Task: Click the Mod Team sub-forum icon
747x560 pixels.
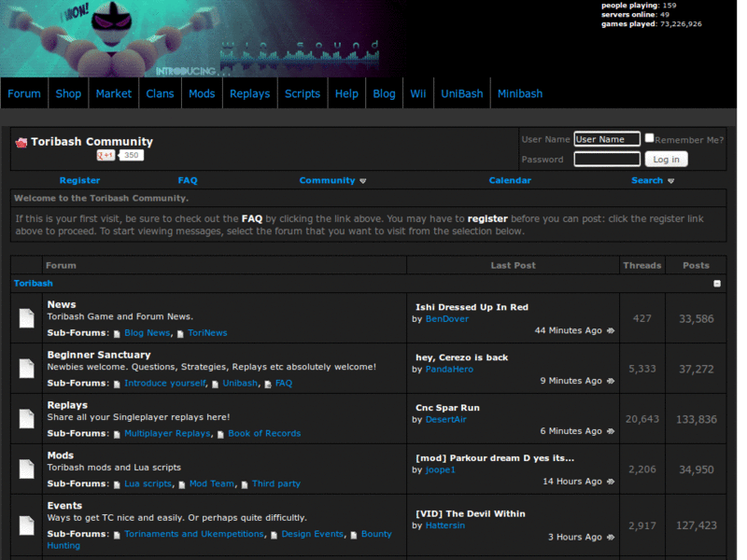Action: tap(182, 484)
